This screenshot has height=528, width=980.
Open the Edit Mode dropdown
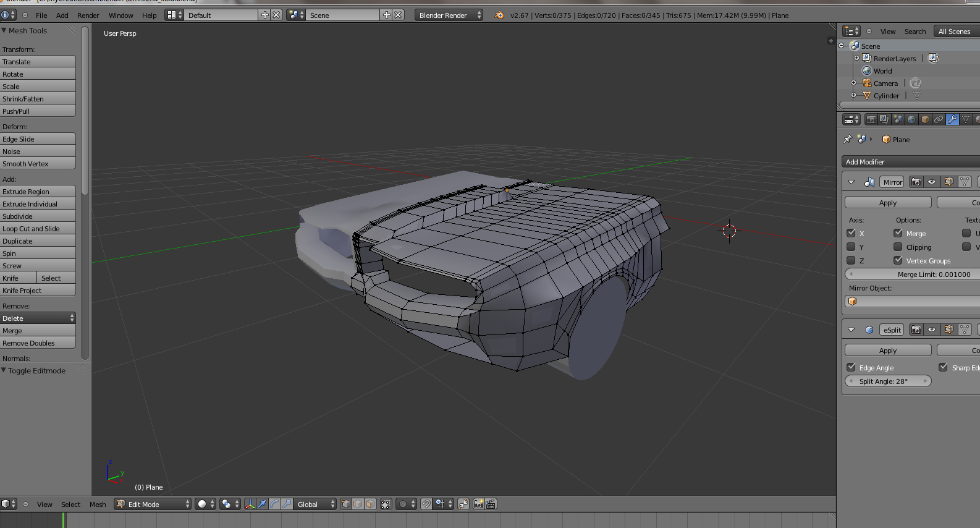(153, 504)
